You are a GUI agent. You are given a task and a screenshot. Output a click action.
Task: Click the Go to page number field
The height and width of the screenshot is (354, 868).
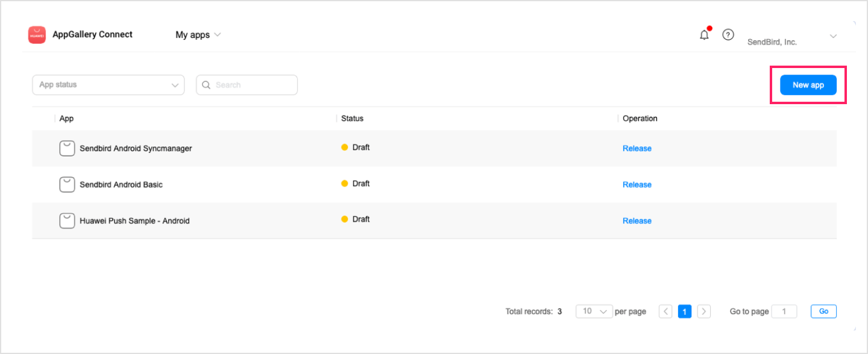tap(784, 311)
